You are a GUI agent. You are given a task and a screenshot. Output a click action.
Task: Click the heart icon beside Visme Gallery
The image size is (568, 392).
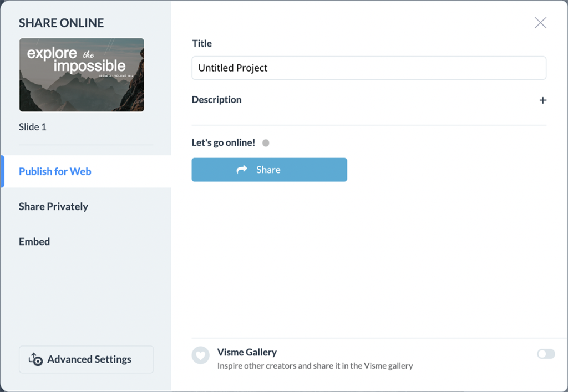[x=200, y=355]
